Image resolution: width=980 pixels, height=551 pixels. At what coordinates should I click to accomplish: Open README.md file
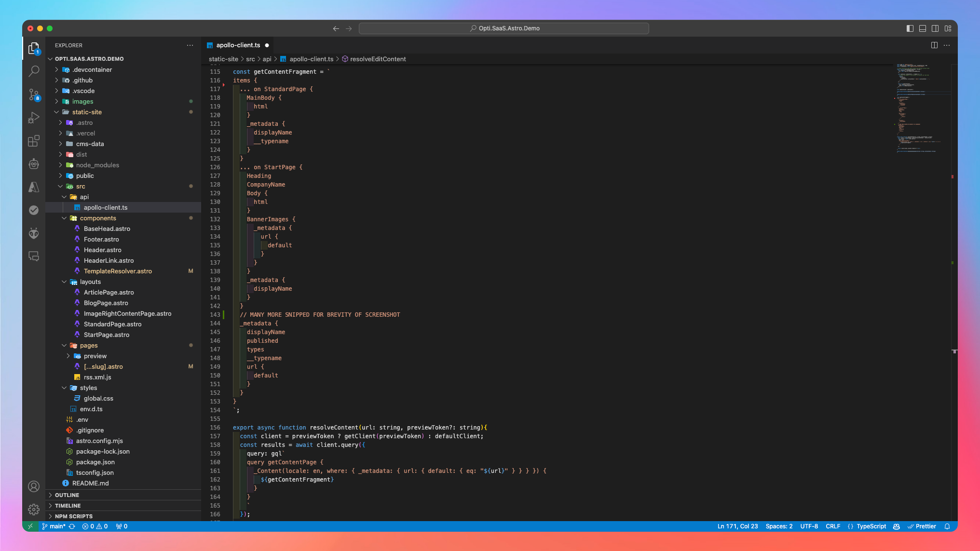point(90,483)
